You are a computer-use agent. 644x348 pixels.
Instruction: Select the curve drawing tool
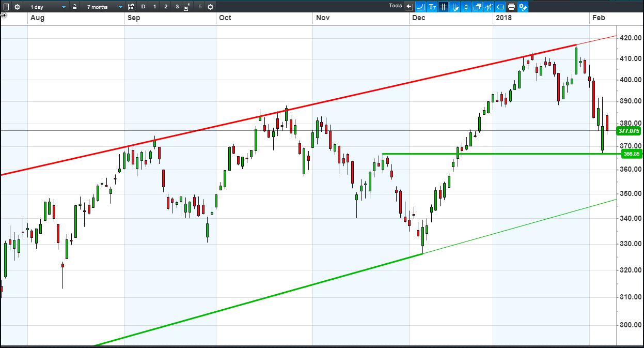(420, 7)
